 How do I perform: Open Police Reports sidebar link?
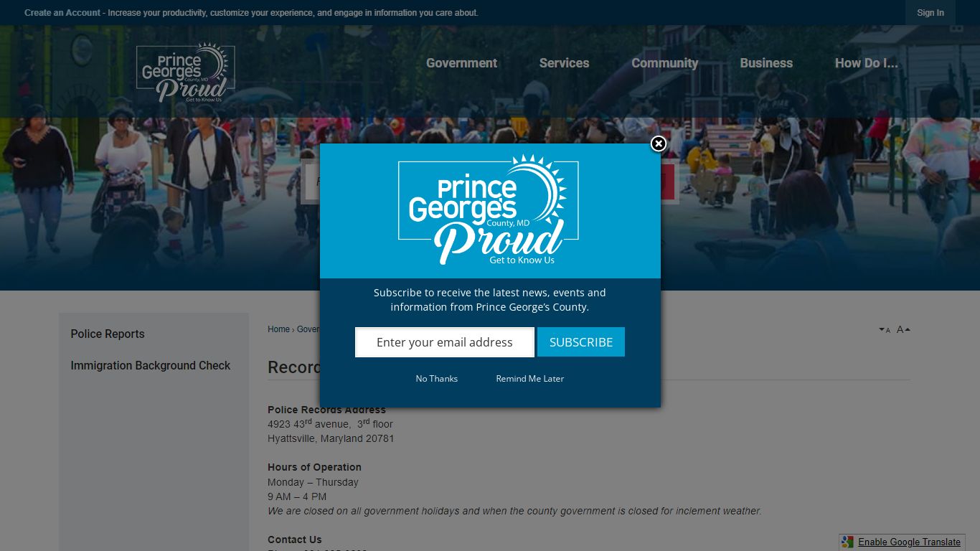coord(108,334)
